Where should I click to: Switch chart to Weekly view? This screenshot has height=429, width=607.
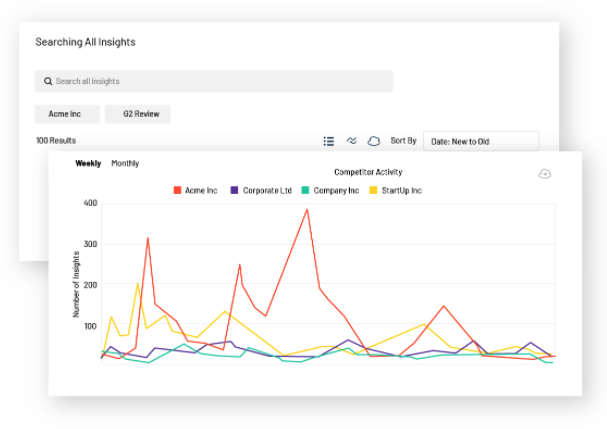tap(88, 163)
